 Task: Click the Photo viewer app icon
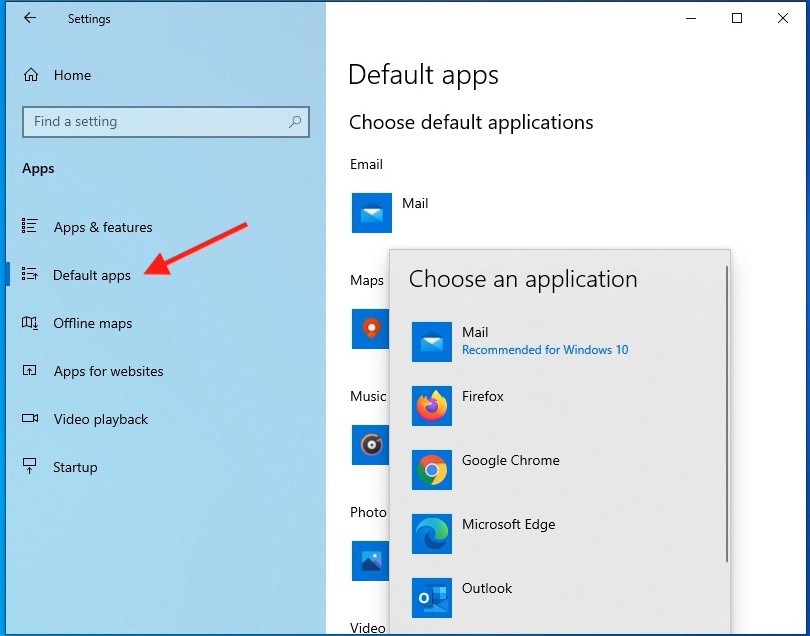coord(370,561)
